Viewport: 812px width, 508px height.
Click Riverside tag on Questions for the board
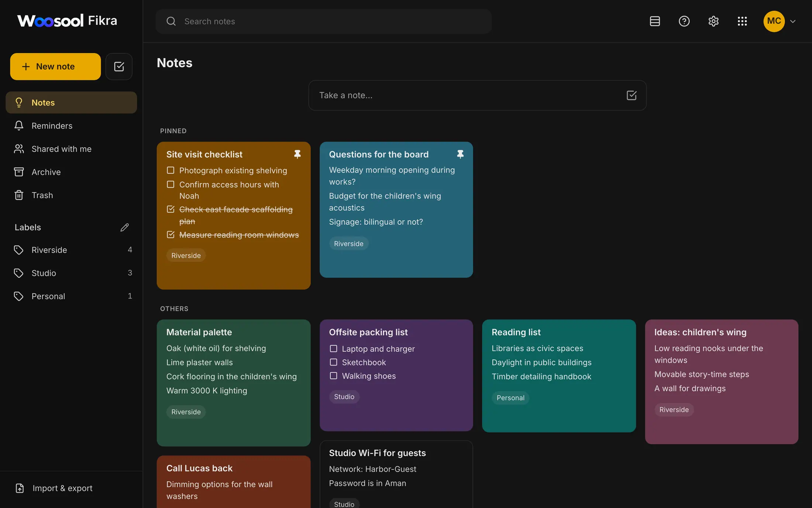[x=349, y=243]
